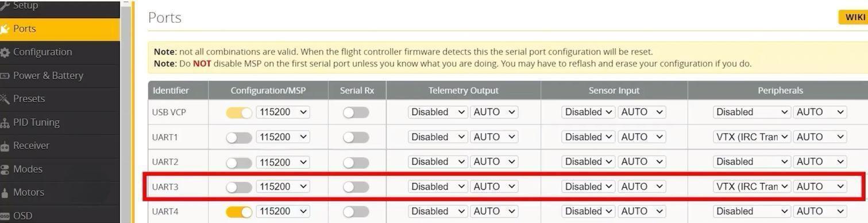The width and height of the screenshot is (868, 223).
Task: Disable MSP toggle on UART4
Action: click(238, 212)
